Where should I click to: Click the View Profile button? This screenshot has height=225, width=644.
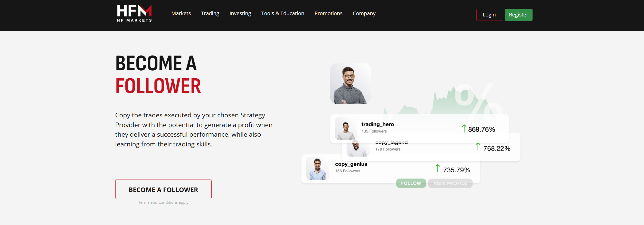pyautogui.click(x=450, y=183)
